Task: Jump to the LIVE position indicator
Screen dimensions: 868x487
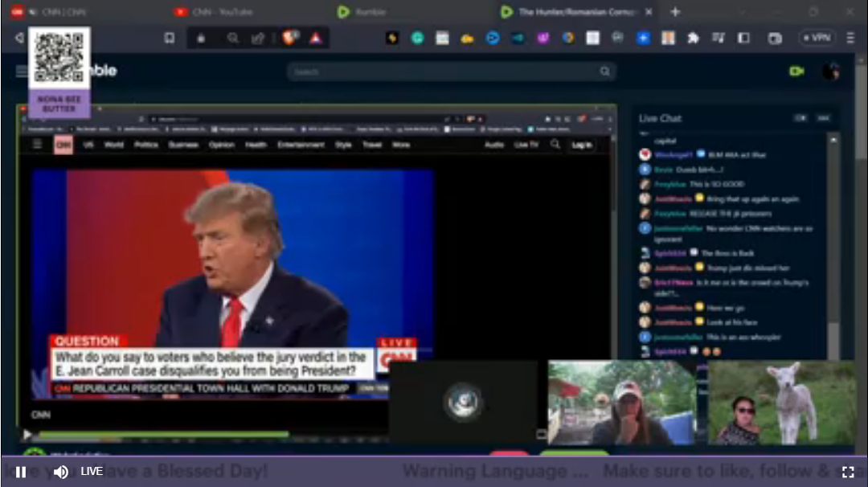Action: coord(92,471)
